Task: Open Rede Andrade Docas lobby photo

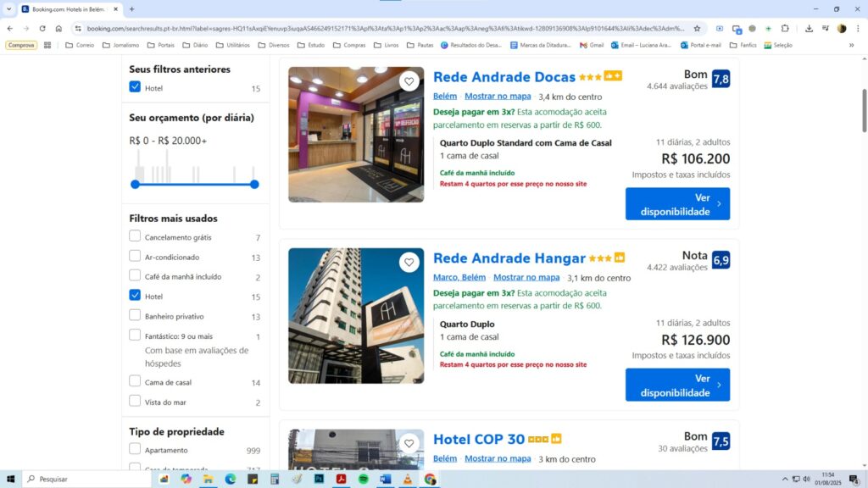Action: 356,135
